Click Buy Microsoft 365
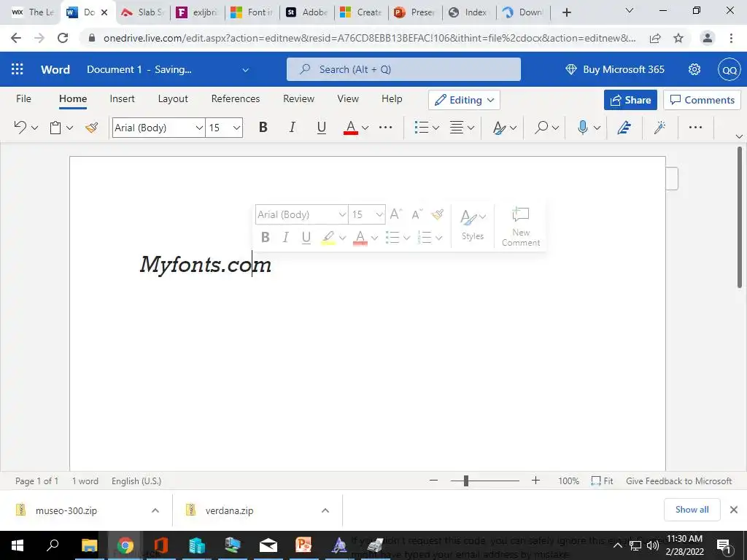This screenshot has width=747, height=560. point(614,69)
